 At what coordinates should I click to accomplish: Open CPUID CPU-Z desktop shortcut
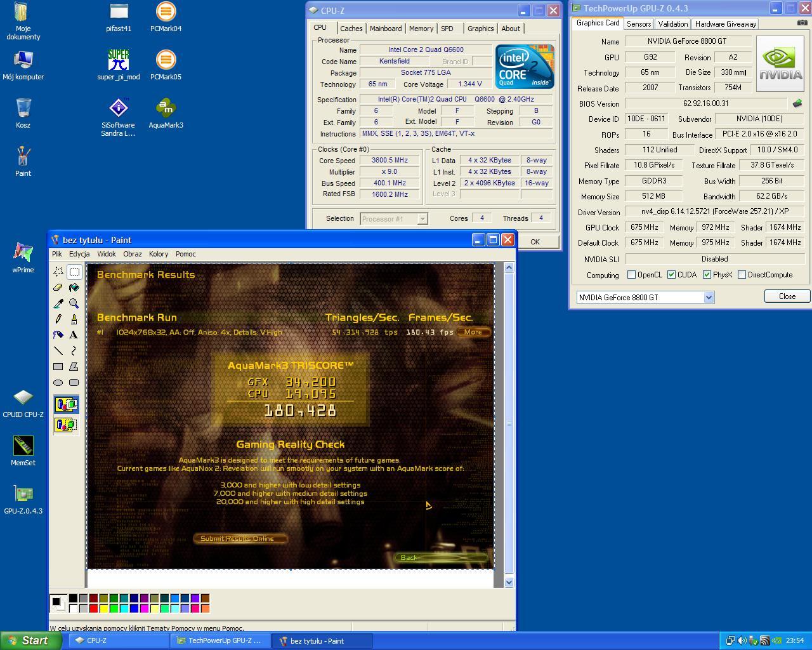click(23, 402)
